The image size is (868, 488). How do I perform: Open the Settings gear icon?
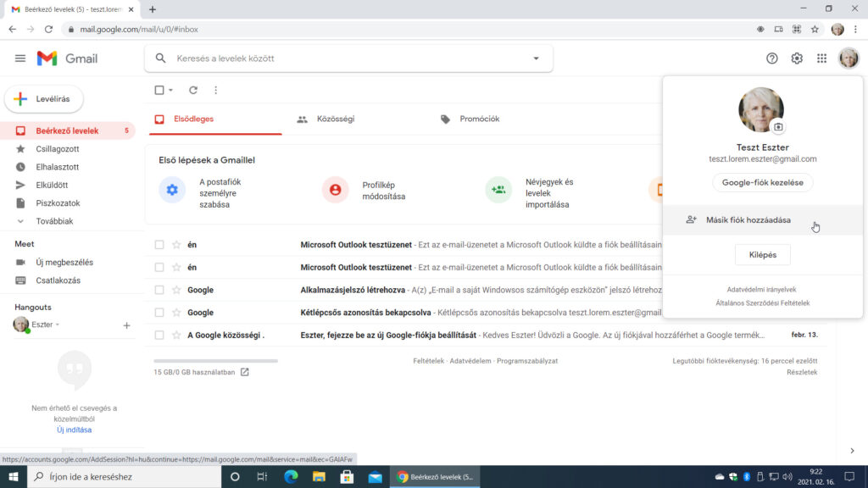pos(797,58)
